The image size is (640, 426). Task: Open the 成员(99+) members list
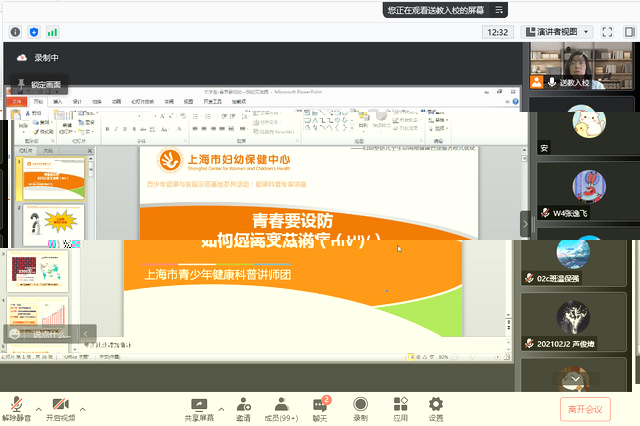point(281,410)
